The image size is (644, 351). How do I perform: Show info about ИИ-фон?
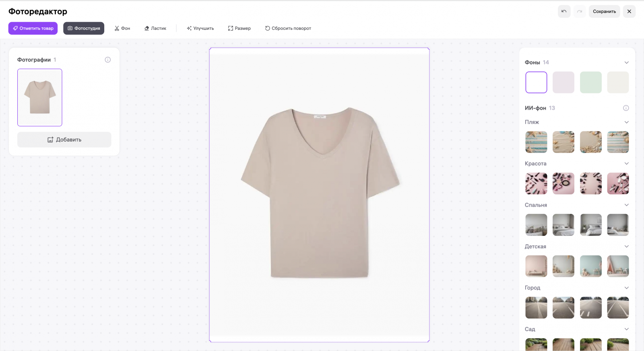click(626, 108)
